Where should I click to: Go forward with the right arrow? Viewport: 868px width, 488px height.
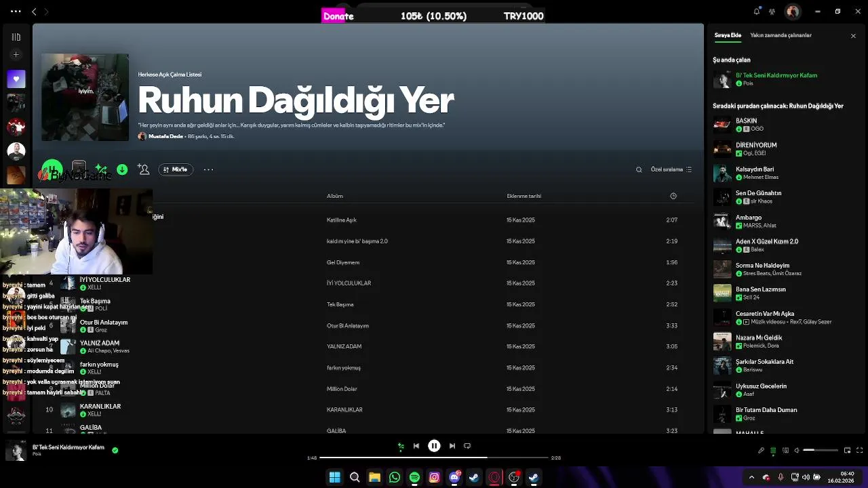(x=46, y=12)
